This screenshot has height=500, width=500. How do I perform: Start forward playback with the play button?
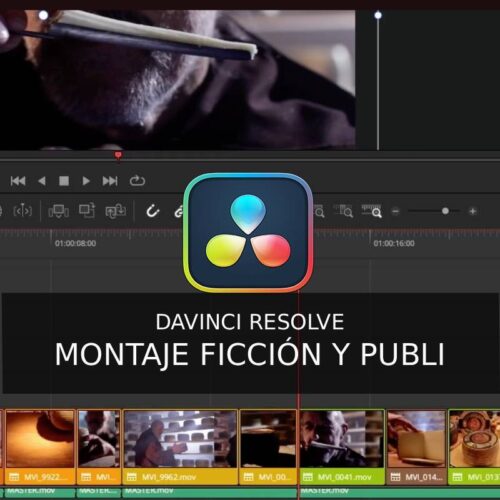[x=86, y=181]
